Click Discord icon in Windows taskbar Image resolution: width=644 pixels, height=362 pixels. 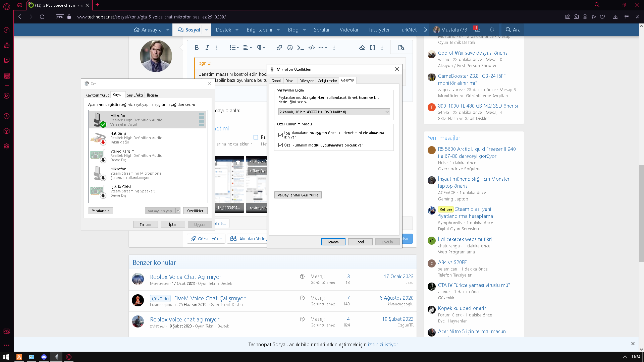(44, 357)
